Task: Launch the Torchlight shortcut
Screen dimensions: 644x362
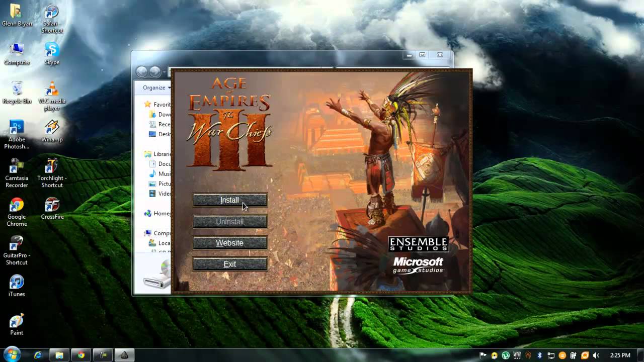Action: pos(52,173)
